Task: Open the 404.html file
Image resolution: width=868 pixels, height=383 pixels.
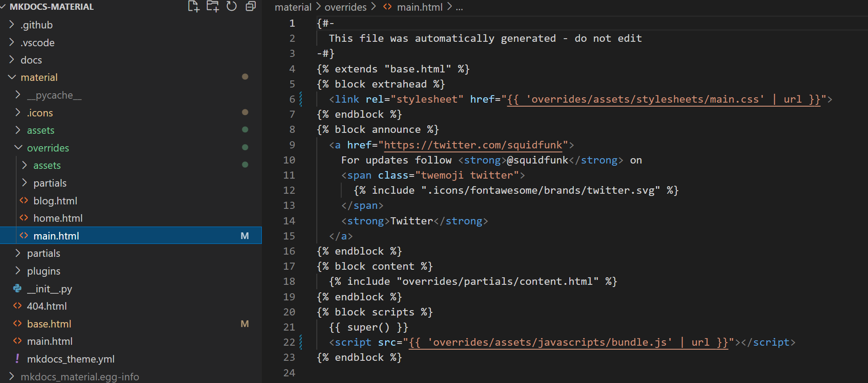Action: [x=47, y=306]
